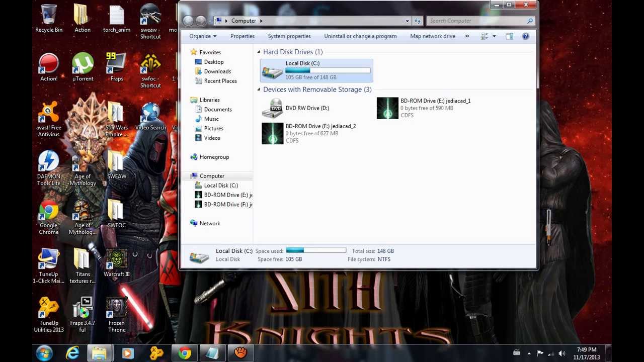This screenshot has width=644, height=362.
Task: Click the Windows Start orb
Action: [x=44, y=353]
